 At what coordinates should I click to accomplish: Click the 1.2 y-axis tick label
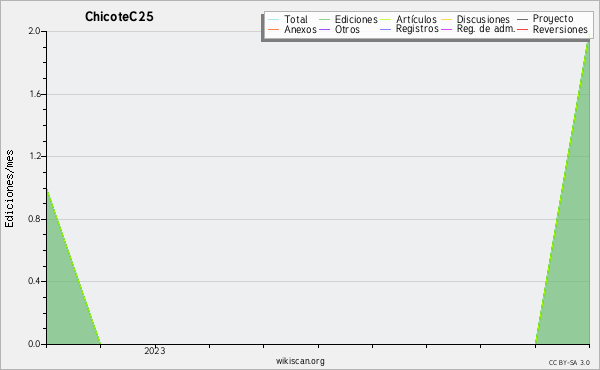34,156
